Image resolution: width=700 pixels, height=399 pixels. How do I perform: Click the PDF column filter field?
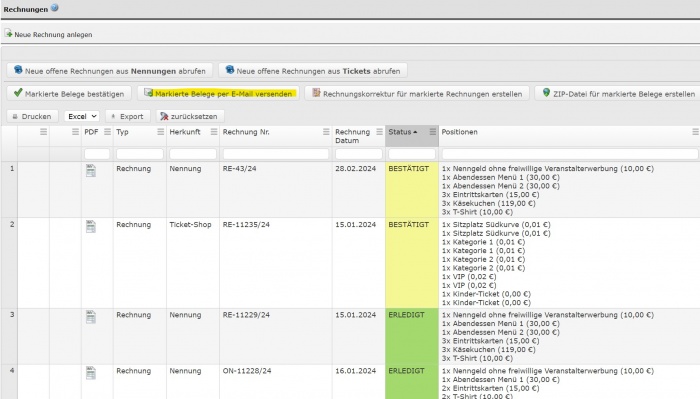point(97,154)
